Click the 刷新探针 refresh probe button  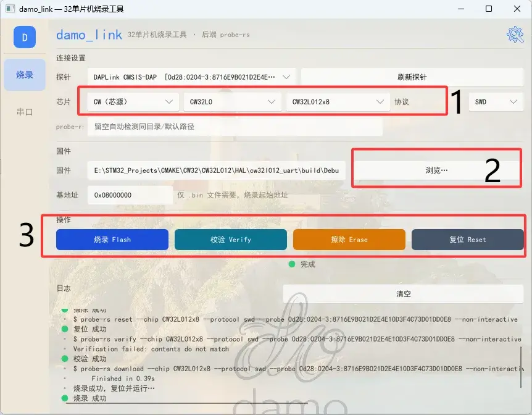click(x=412, y=77)
